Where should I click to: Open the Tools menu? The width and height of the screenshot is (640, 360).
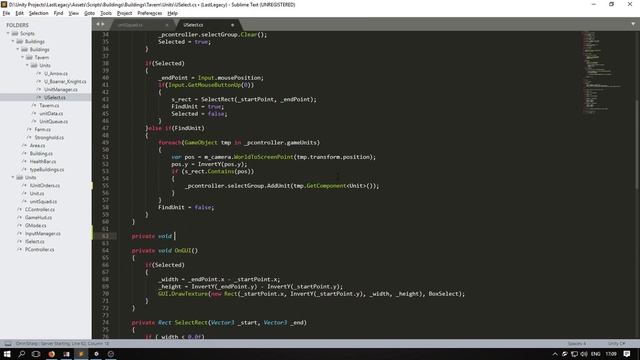(x=106, y=13)
